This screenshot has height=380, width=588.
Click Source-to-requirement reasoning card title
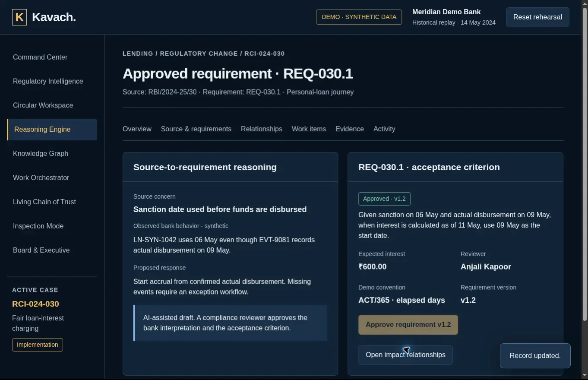click(x=205, y=167)
